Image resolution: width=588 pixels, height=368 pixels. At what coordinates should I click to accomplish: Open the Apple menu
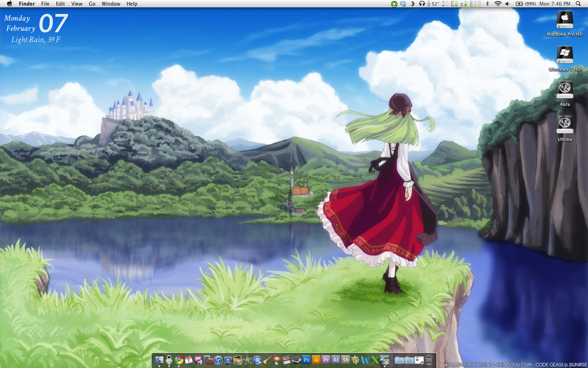click(9, 4)
